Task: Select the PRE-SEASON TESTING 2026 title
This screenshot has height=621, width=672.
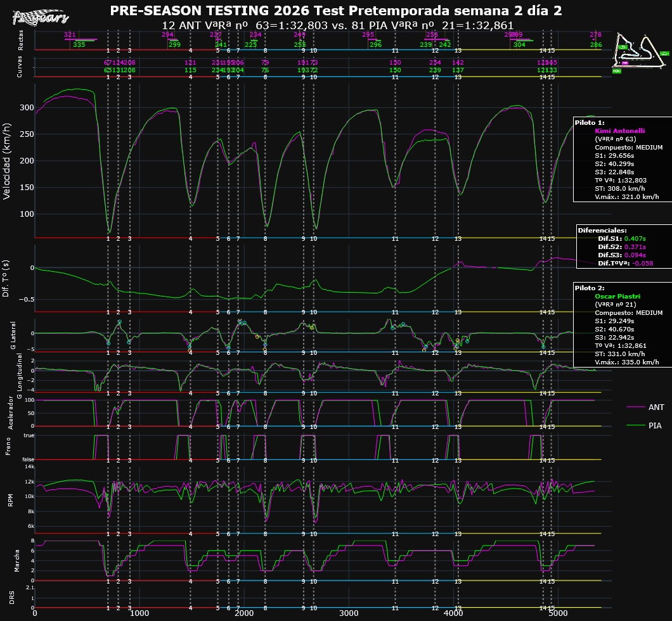Action: [x=335, y=11]
